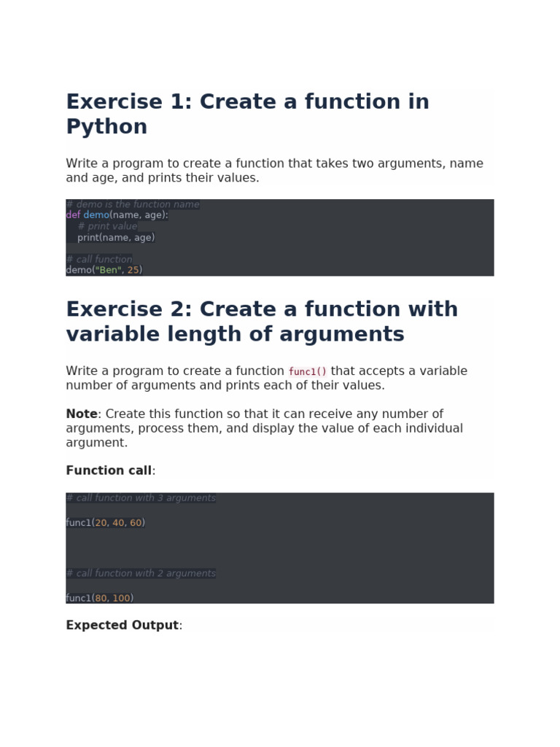Click the "Exercise 2" variable length arguments heading

tap(262, 322)
